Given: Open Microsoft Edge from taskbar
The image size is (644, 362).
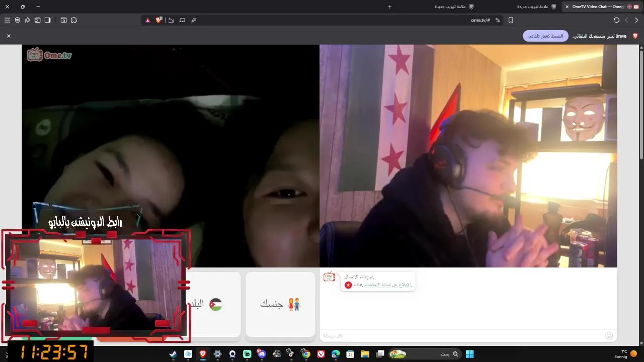Looking at the screenshot, I should 336,354.
